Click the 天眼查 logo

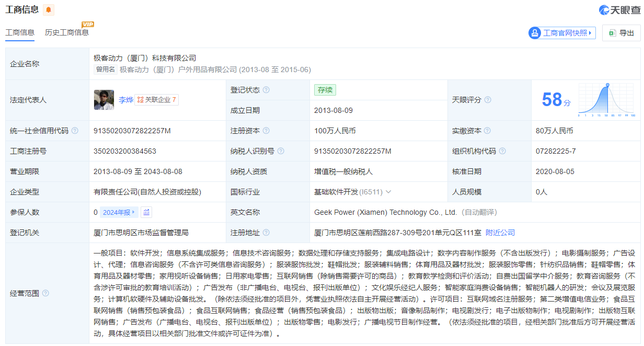(619, 10)
